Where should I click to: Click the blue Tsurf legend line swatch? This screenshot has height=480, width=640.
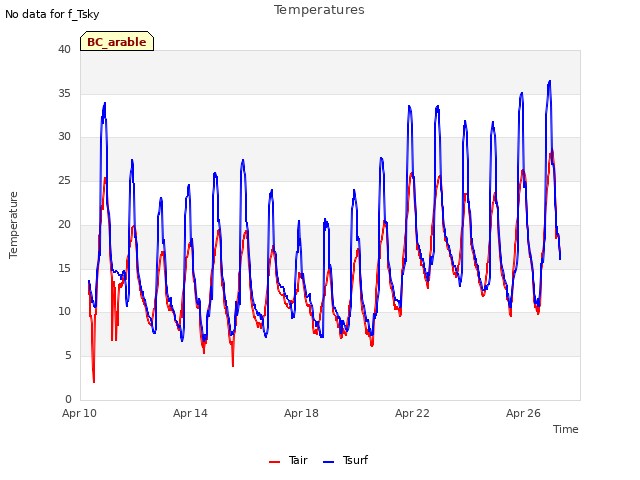point(328,462)
